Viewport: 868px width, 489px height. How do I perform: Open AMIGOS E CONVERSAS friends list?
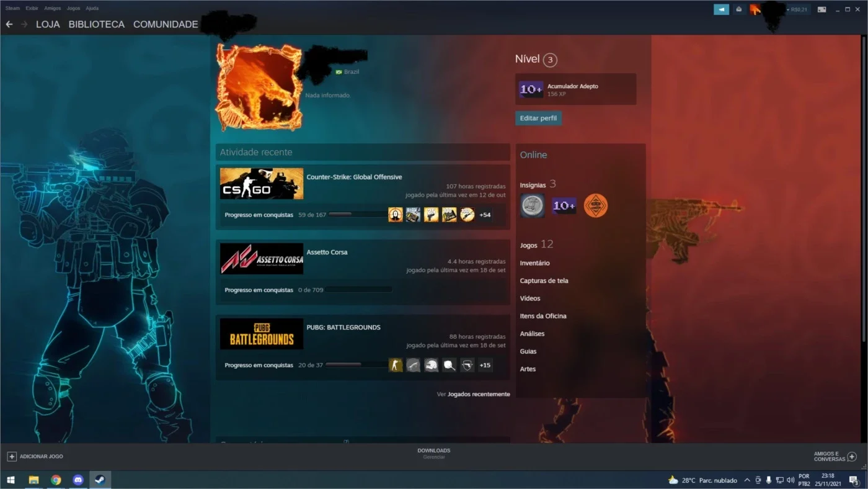click(835, 457)
